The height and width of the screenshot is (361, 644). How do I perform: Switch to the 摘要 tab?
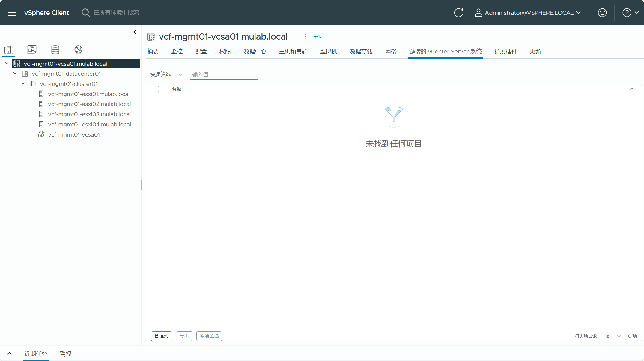(153, 51)
